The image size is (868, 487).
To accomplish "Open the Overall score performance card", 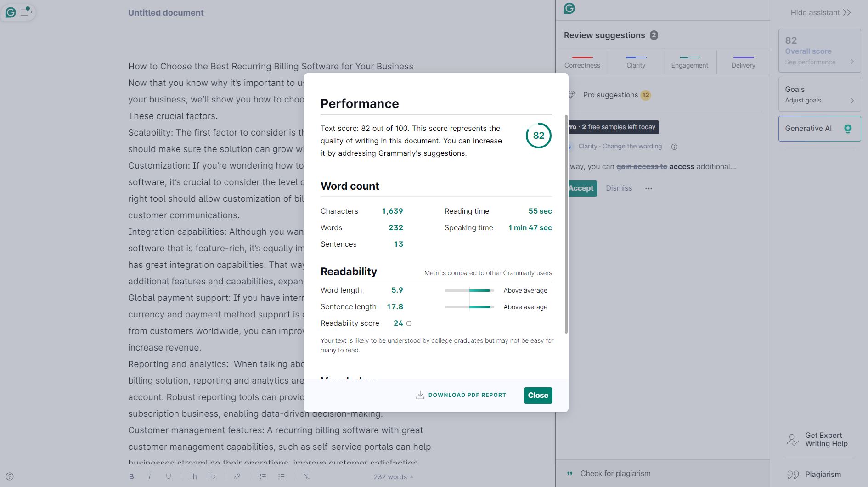I will (x=819, y=51).
